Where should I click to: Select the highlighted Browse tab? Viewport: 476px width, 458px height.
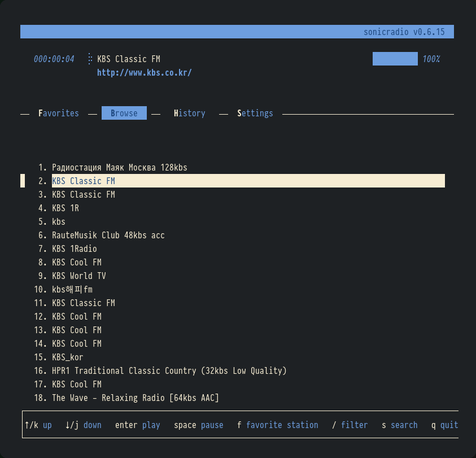click(124, 113)
